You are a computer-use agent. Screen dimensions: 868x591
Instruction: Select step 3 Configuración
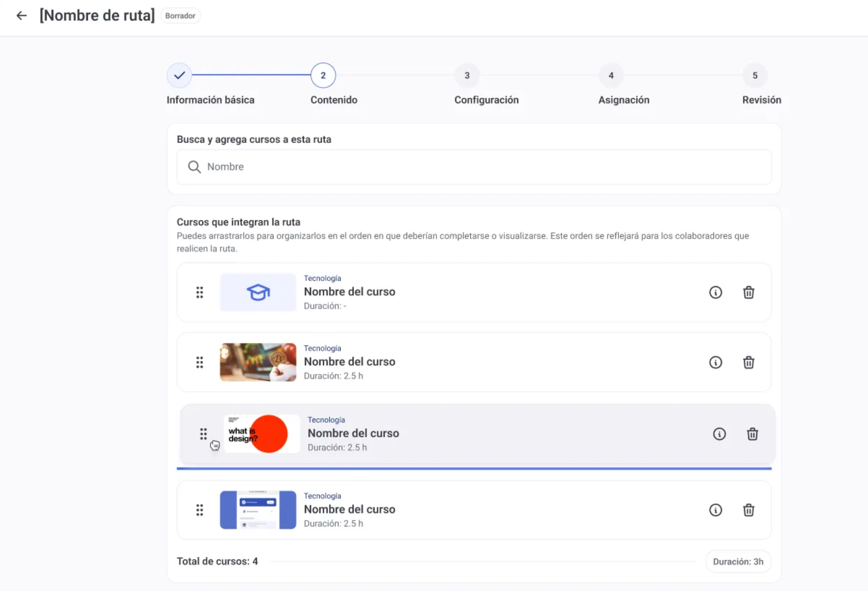[467, 76]
